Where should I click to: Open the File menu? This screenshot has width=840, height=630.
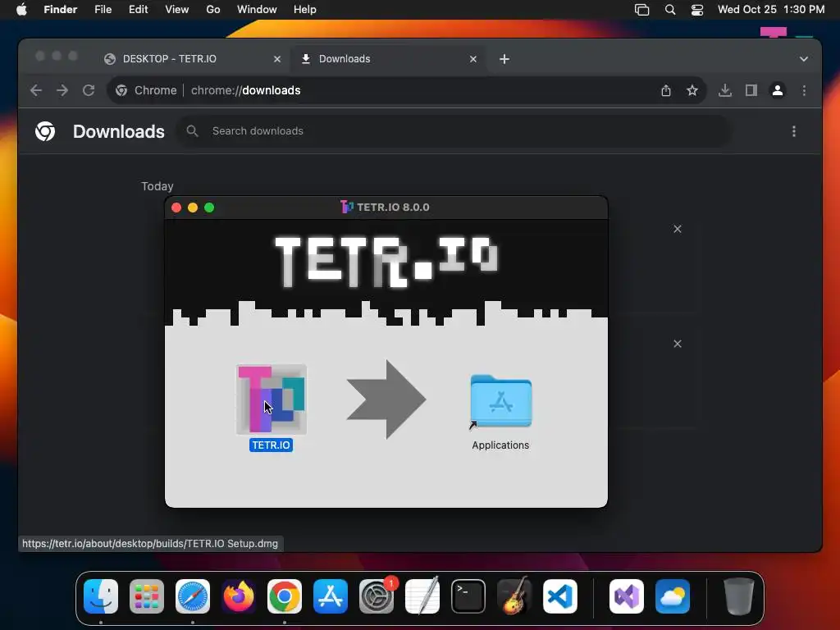103,10
